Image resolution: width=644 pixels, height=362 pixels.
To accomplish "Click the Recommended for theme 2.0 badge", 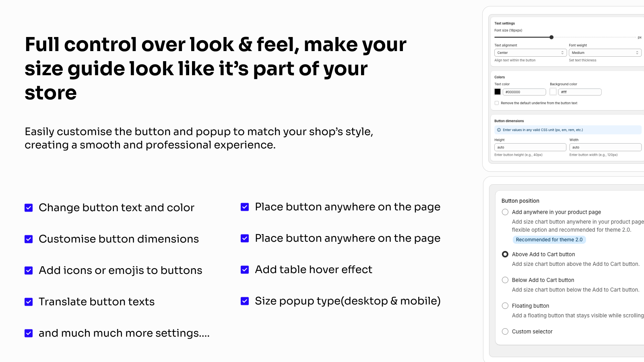I will tap(549, 240).
